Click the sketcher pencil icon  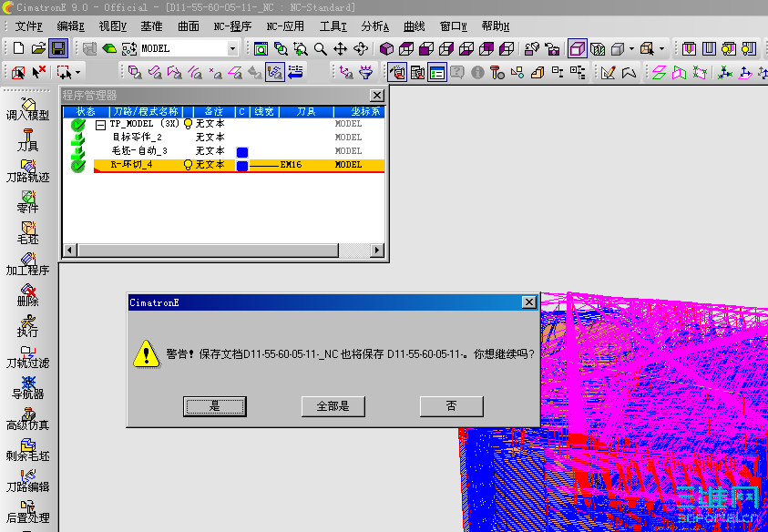[x=608, y=73]
